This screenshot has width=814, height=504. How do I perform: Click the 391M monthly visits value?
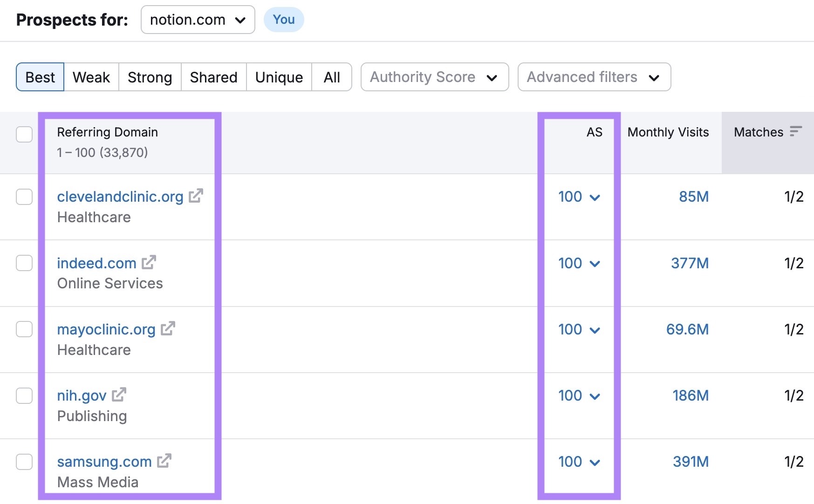point(691,462)
